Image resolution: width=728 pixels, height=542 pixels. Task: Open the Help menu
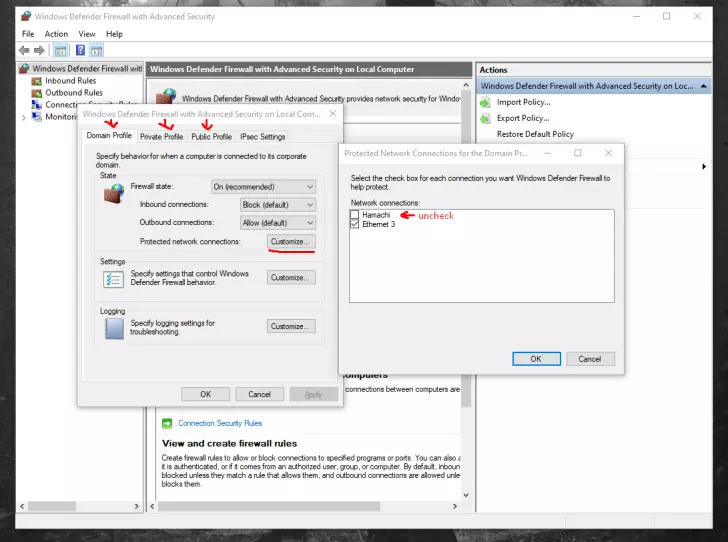tap(114, 34)
